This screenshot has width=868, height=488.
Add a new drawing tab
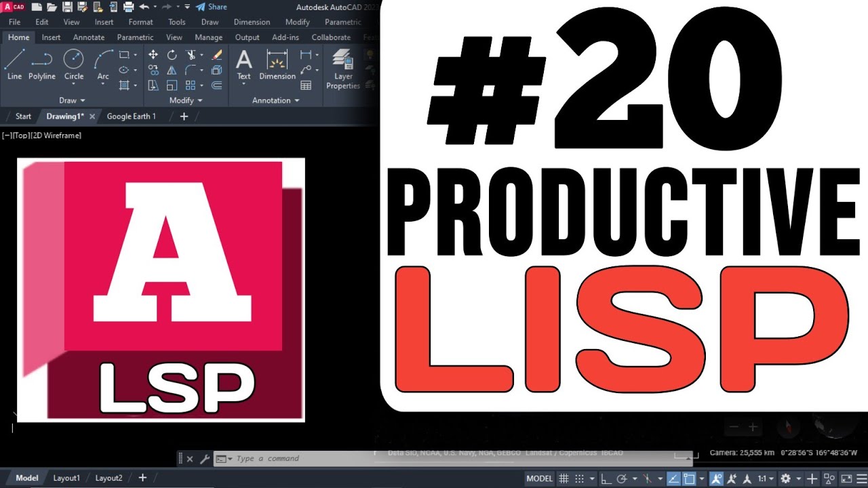coord(184,117)
